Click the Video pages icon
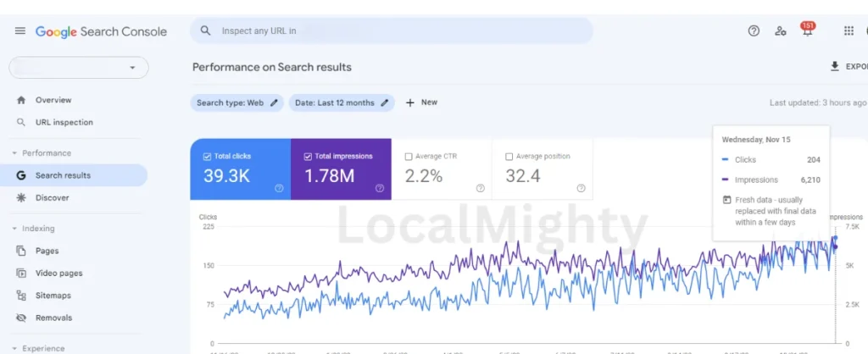 click(x=21, y=273)
